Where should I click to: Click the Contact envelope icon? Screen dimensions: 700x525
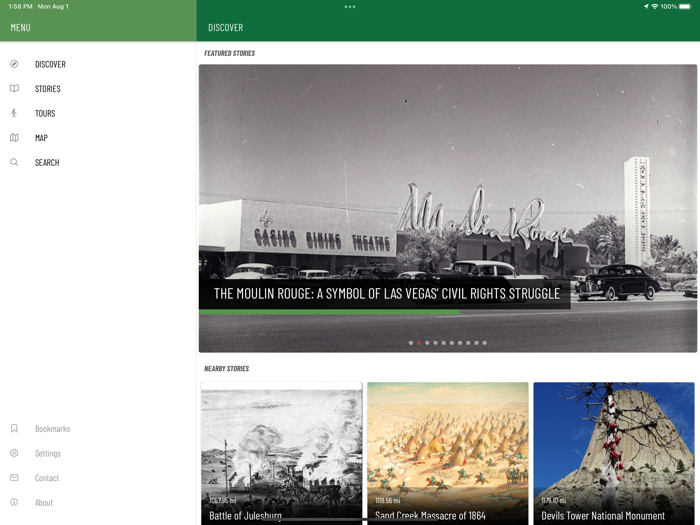coord(14,478)
